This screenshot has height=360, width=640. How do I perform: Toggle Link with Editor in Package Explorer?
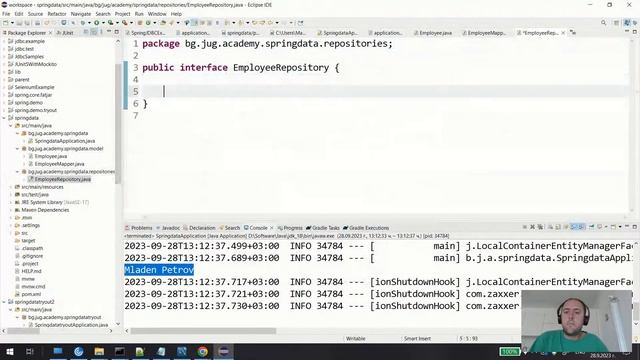point(94,32)
